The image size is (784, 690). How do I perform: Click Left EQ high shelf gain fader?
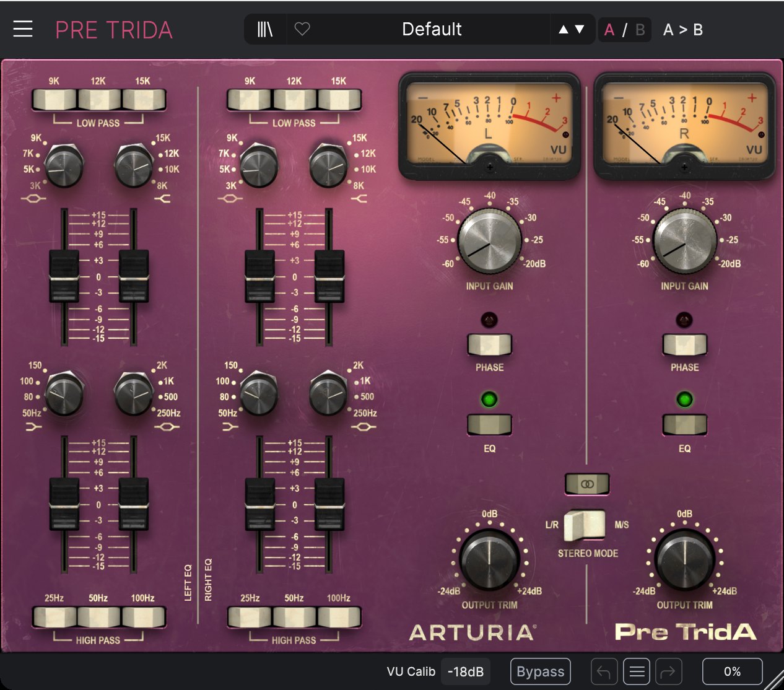133,276
